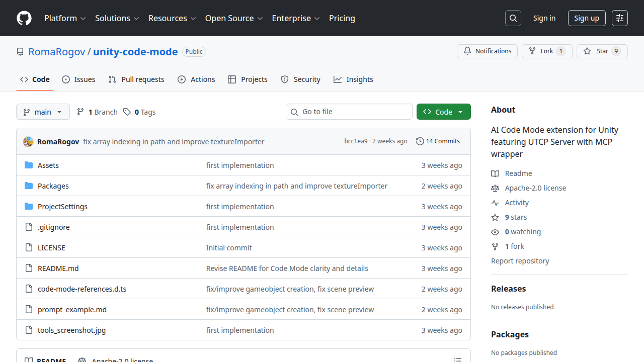644x362 pixels.
Task: Click the eye icon next to 0 watching
Action: click(495, 232)
